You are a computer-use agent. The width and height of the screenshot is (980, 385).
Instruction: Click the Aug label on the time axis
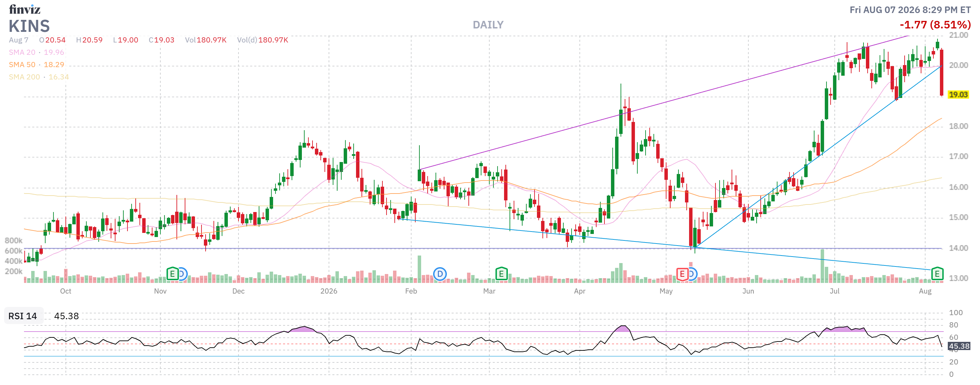(925, 291)
